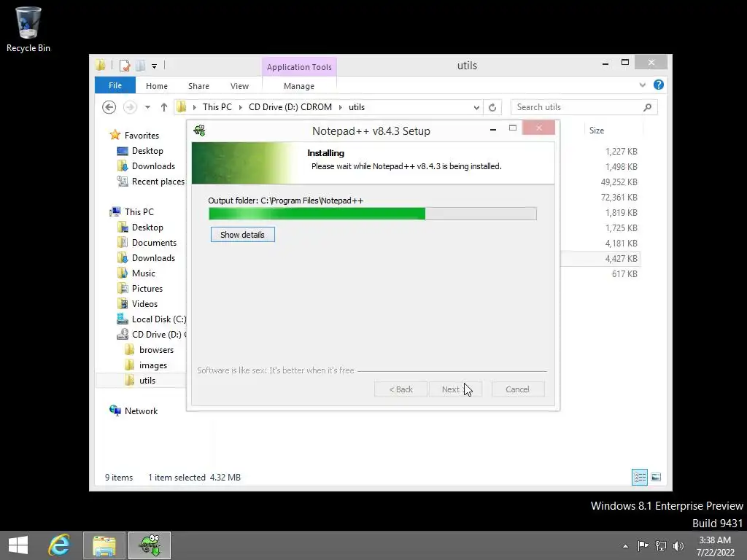Viewport: 747px width, 560px height.
Task: Click the Notepad++ installer icon in the Setup title bar
Action: (200, 131)
